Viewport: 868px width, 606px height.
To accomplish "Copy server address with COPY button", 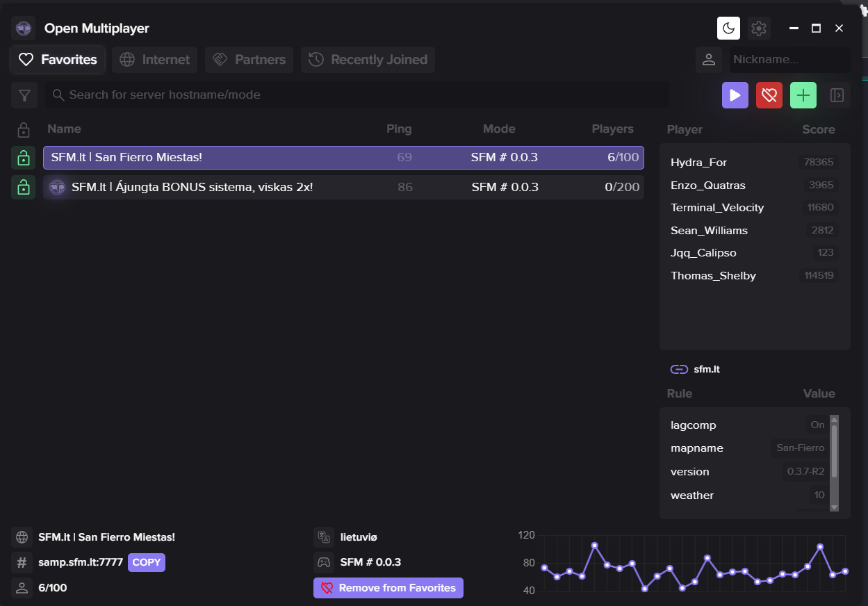I will pyautogui.click(x=147, y=562).
